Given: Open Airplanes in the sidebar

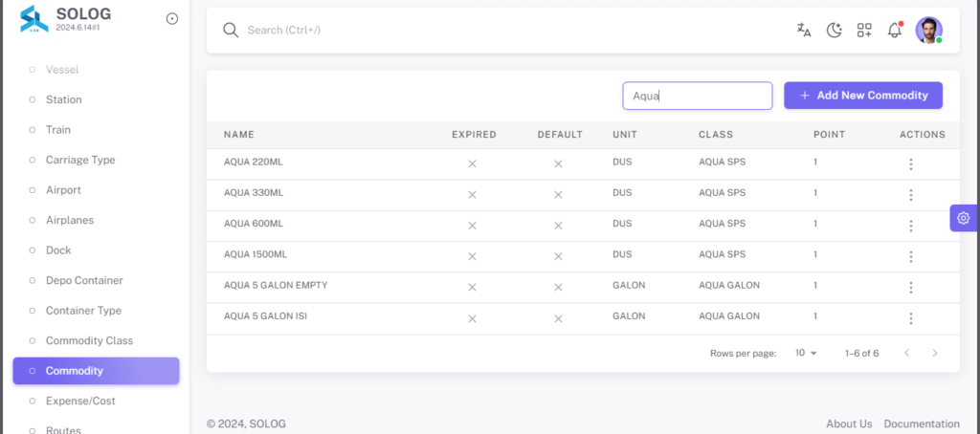Looking at the screenshot, I should point(96,221).
